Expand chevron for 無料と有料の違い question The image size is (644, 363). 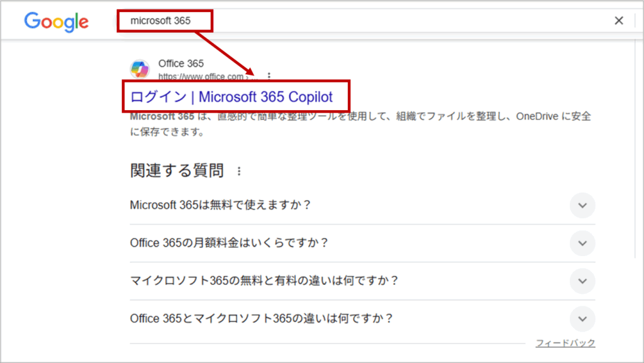click(582, 281)
